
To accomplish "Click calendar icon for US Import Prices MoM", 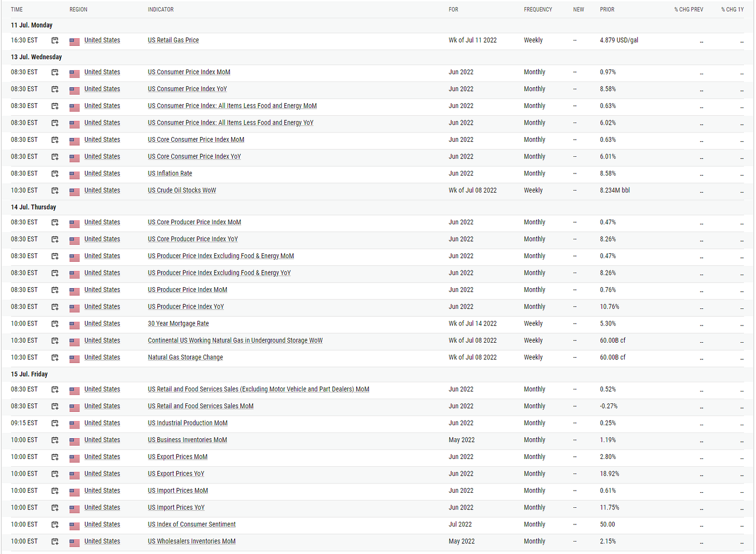I will click(55, 491).
